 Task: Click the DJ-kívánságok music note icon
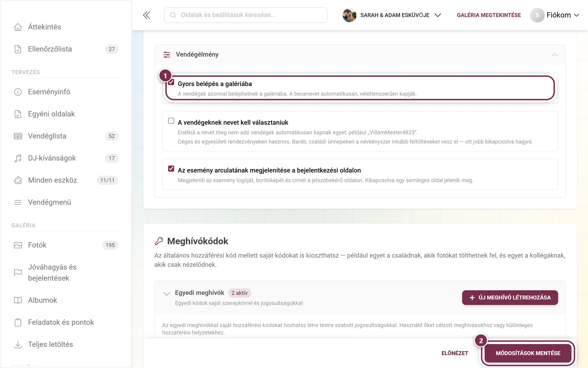(18, 158)
